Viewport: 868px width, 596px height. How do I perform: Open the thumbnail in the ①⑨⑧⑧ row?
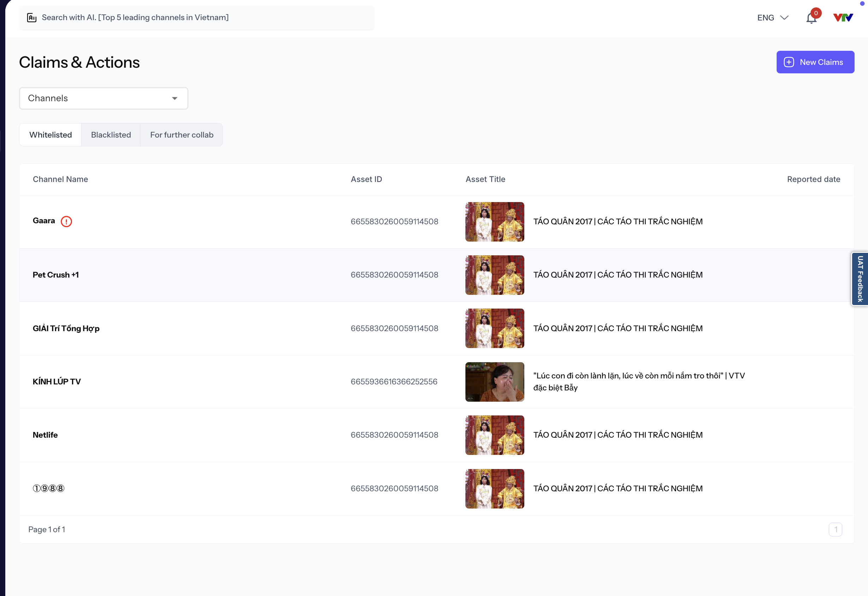(x=495, y=489)
